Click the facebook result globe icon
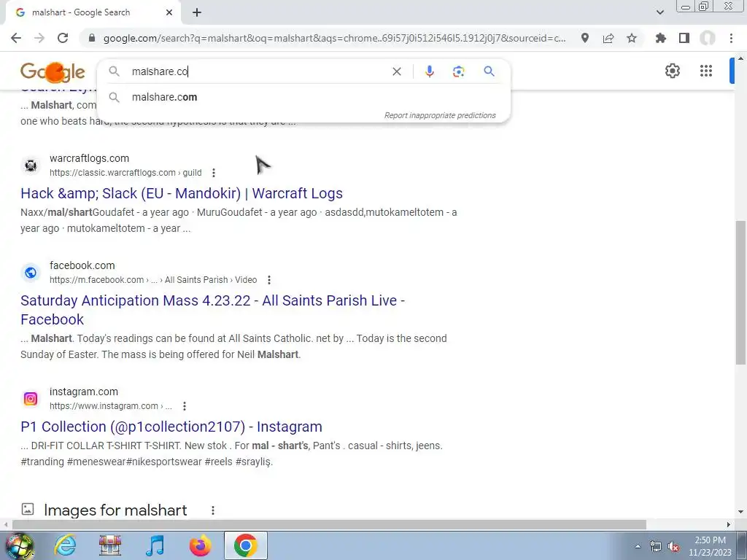Viewport: 747px width, 560px height. (x=31, y=273)
